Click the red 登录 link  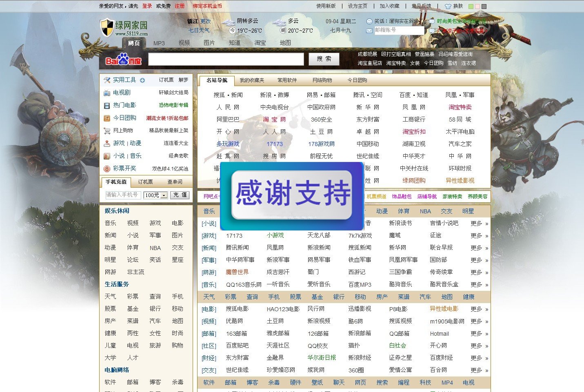pos(147,6)
